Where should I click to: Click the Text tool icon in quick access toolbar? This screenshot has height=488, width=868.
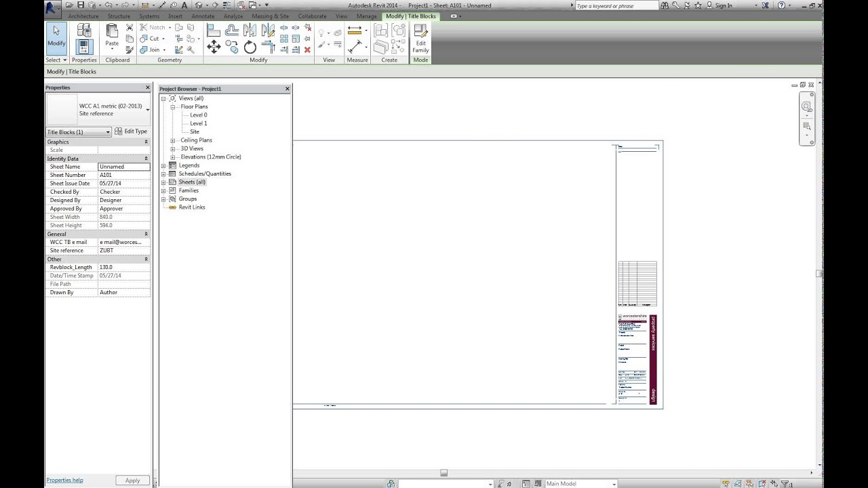point(184,5)
